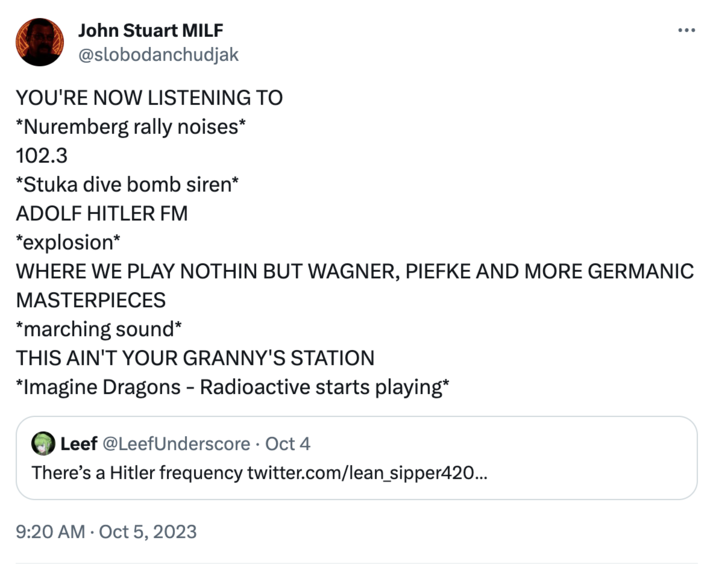
Task: Click the "*Stuka dive bomb siren*" line
Action: (x=126, y=185)
